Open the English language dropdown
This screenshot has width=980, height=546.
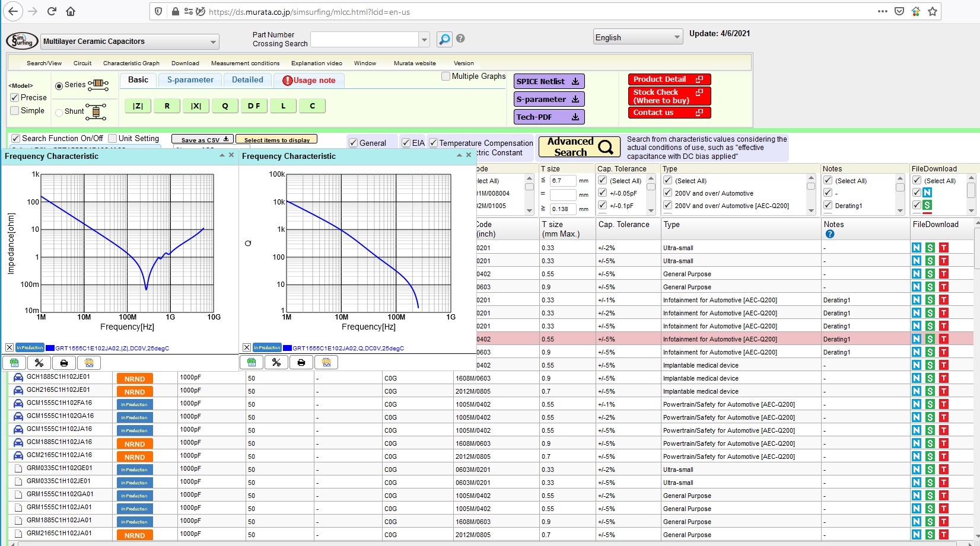click(638, 37)
